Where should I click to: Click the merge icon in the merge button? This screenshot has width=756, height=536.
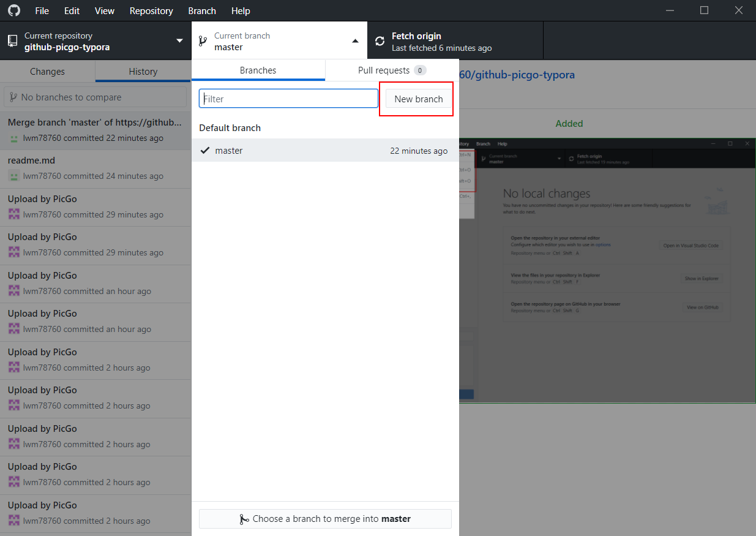pyautogui.click(x=244, y=519)
